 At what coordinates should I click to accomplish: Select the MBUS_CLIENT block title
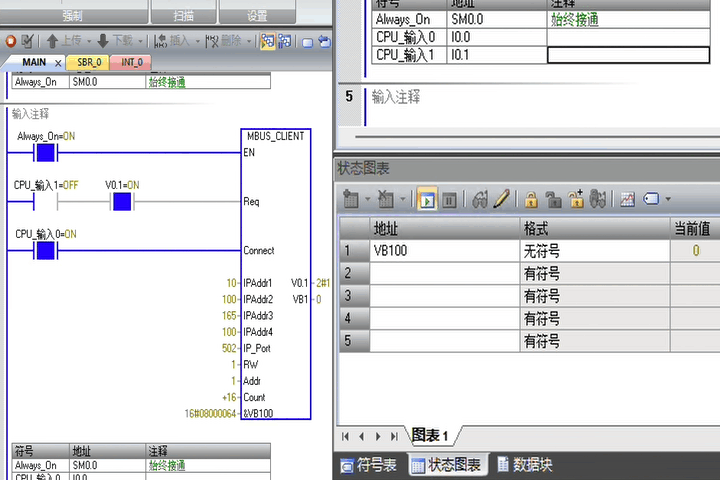pyautogui.click(x=276, y=136)
